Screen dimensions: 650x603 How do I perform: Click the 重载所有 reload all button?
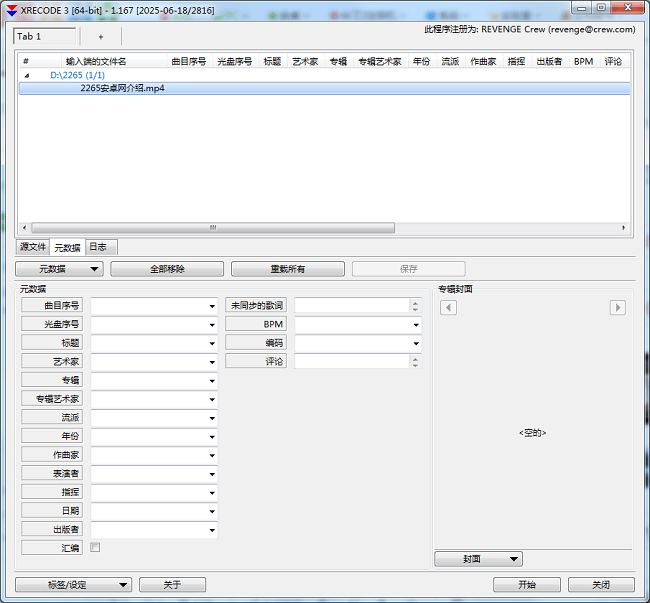click(x=288, y=269)
